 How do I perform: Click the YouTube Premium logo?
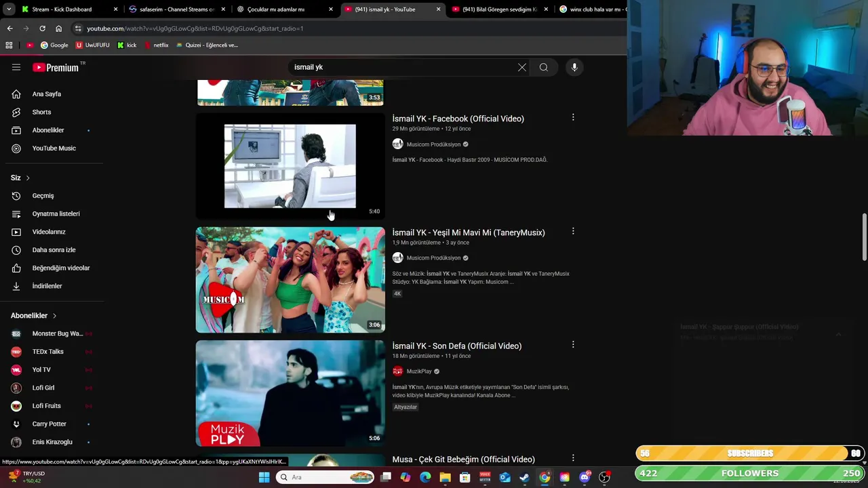pyautogui.click(x=56, y=67)
